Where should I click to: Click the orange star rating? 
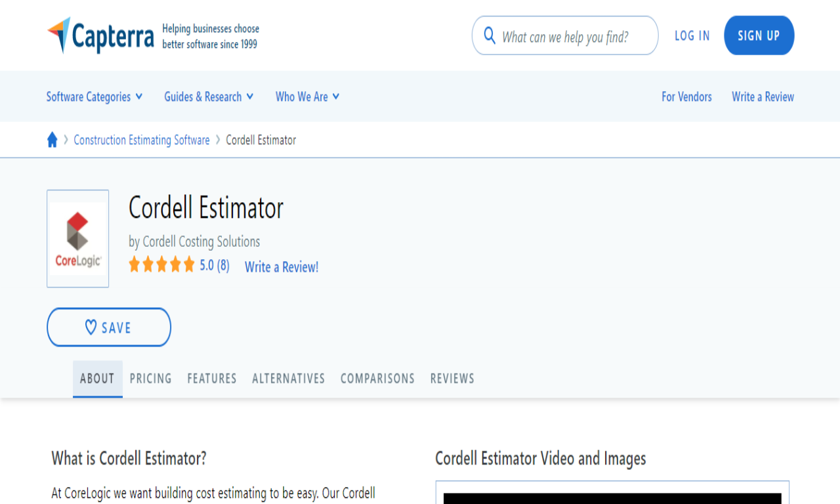tap(161, 265)
